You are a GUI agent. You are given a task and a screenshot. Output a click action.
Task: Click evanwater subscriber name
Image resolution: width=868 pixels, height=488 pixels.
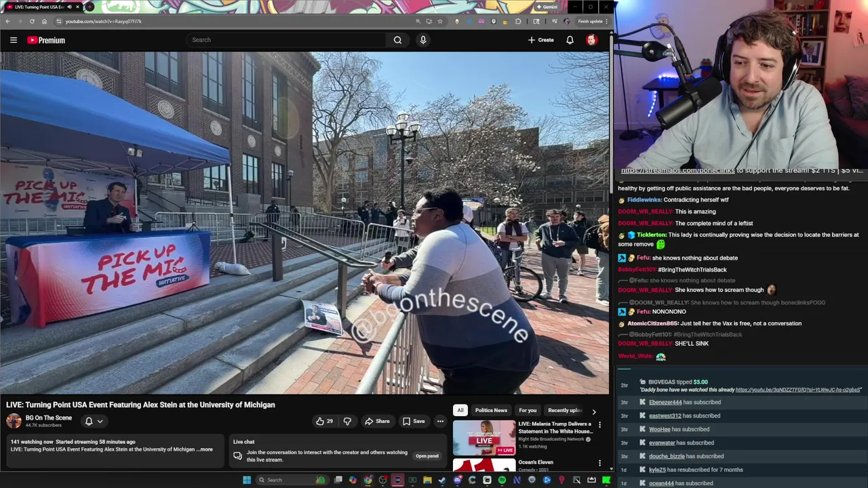pyautogui.click(x=663, y=443)
